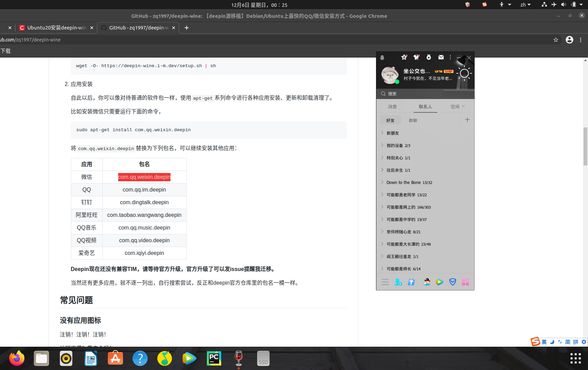Click the plus add icon in QQ contacts
588x370 pixels.
click(467, 120)
